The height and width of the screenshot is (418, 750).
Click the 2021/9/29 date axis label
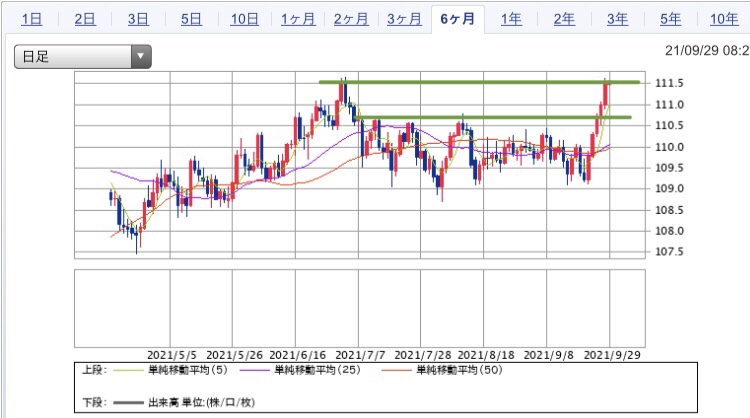coord(612,355)
